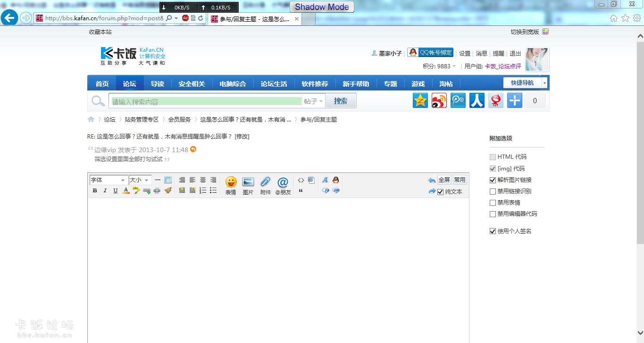Open the 淘帖 nav item

tap(446, 84)
